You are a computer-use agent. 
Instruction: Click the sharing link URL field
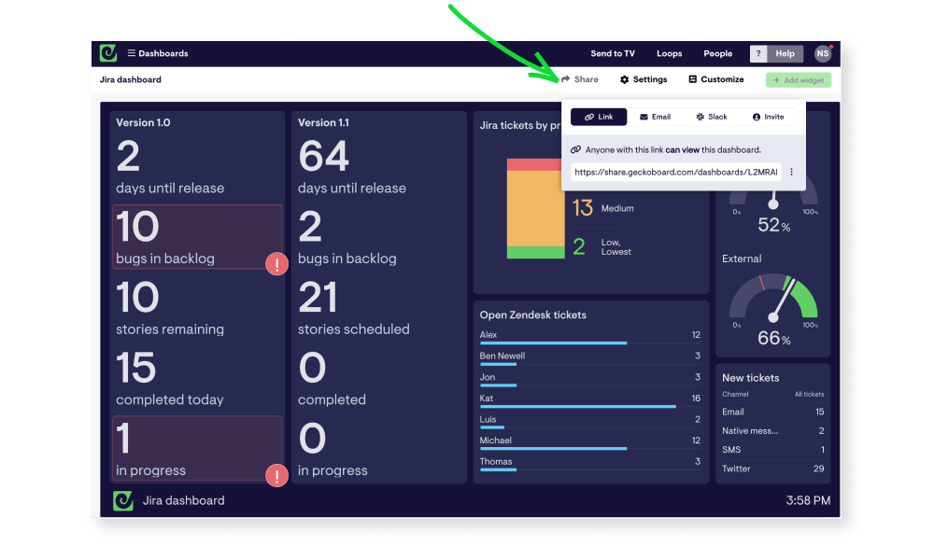[x=676, y=172]
